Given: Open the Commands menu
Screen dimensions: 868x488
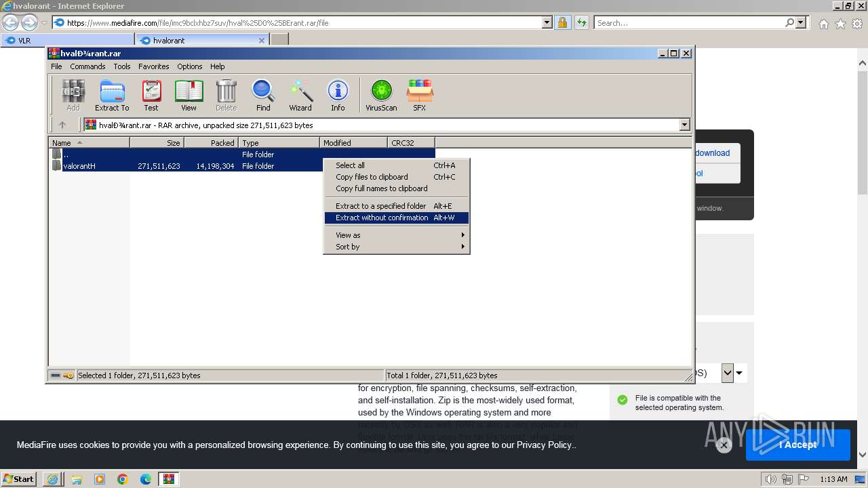Looking at the screenshot, I should tap(87, 66).
